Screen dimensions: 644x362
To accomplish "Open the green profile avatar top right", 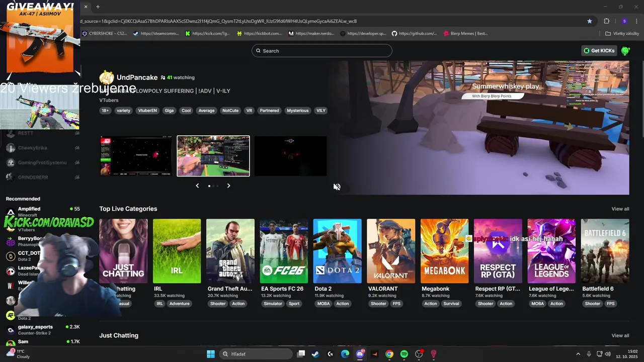I will tap(625, 51).
